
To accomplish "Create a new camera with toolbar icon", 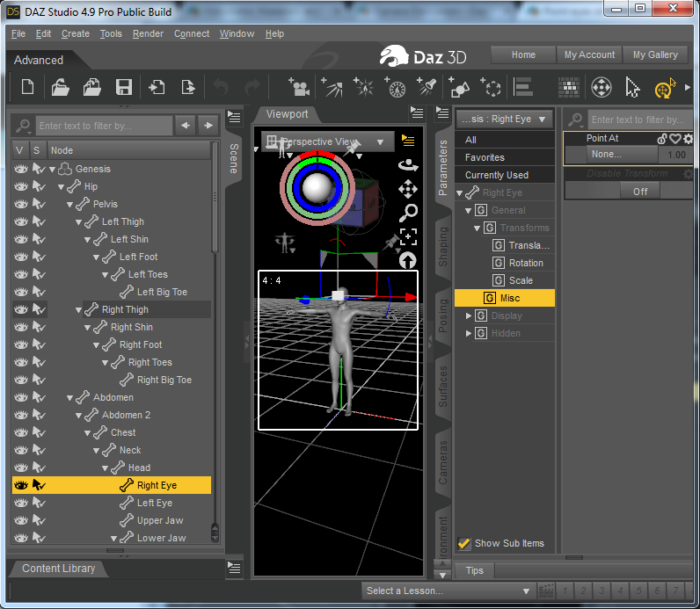I will point(299,87).
